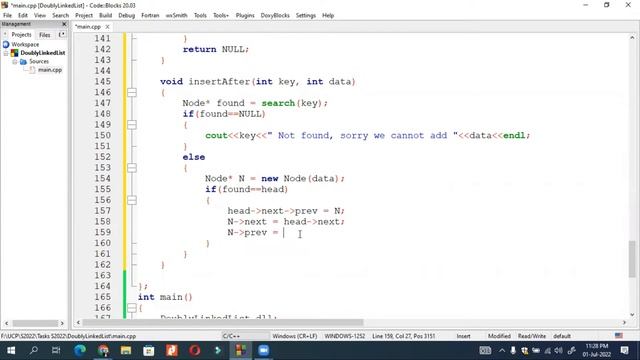This screenshot has width=640, height=360.
Task: Close the Management panel
Action: coord(64,24)
